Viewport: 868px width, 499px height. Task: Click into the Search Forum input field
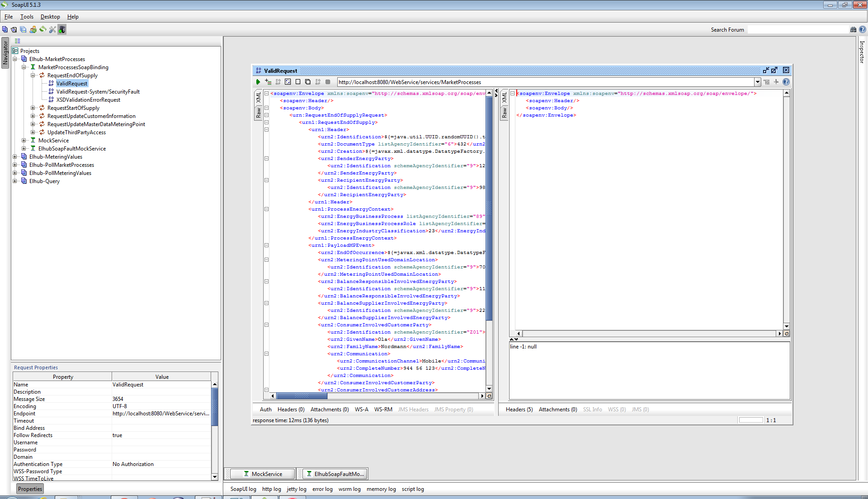pos(798,30)
